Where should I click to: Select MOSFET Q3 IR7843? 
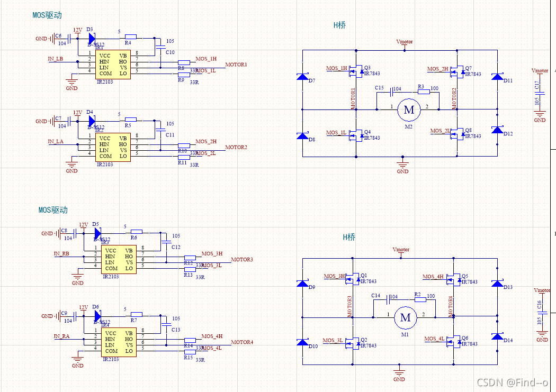[356, 71]
